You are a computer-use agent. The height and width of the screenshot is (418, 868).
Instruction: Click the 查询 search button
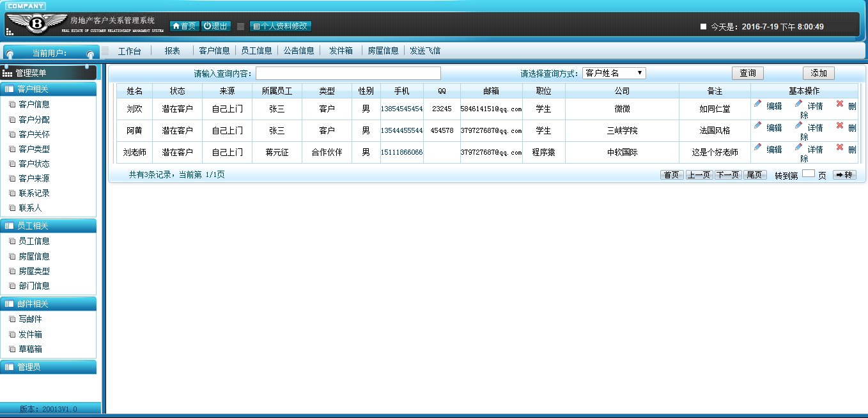pos(748,74)
